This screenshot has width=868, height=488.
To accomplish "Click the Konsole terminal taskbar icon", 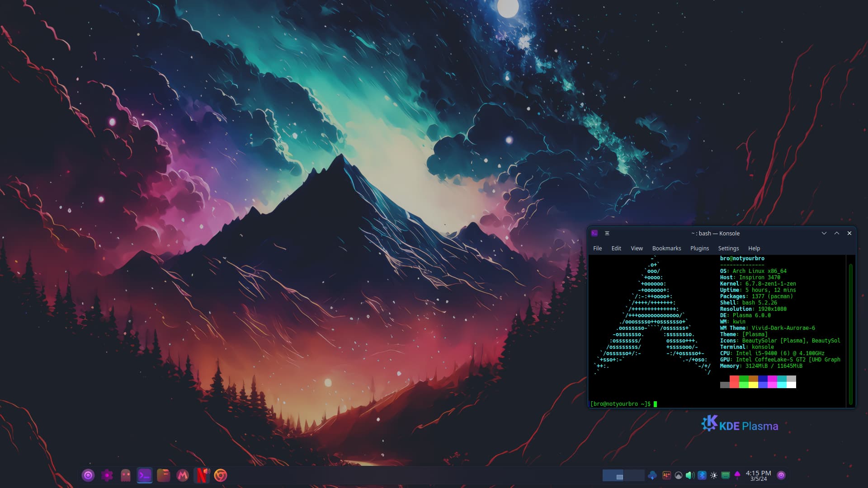I will [145, 475].
